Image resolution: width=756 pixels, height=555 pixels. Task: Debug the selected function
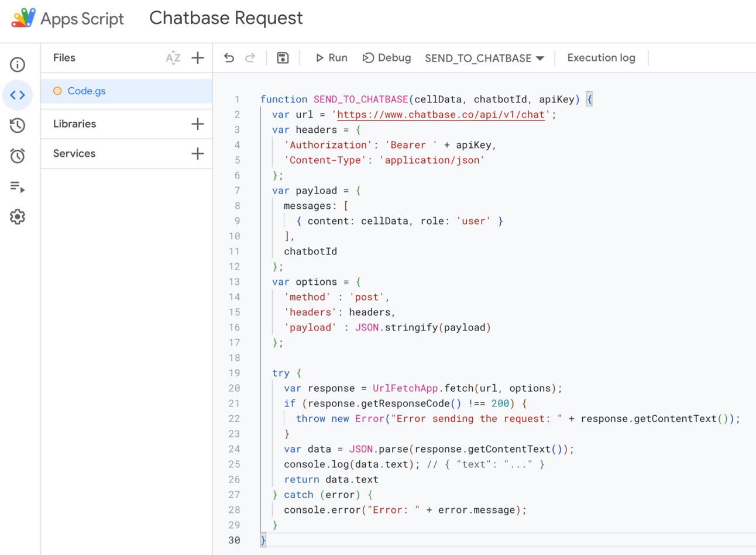point(387,58)
